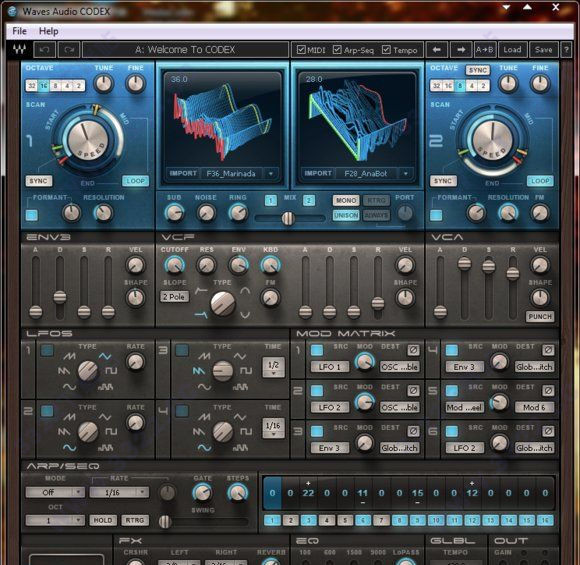Click the redo arrow icon

coord(69,50)
